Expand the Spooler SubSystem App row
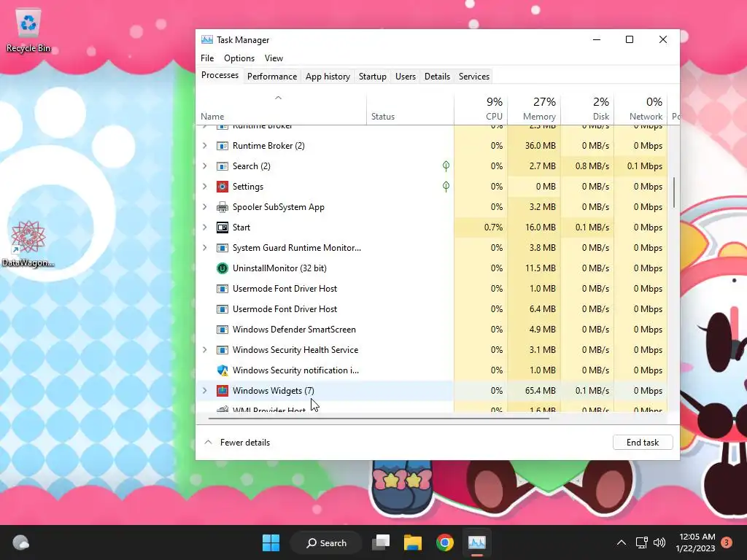 (205, 207)
